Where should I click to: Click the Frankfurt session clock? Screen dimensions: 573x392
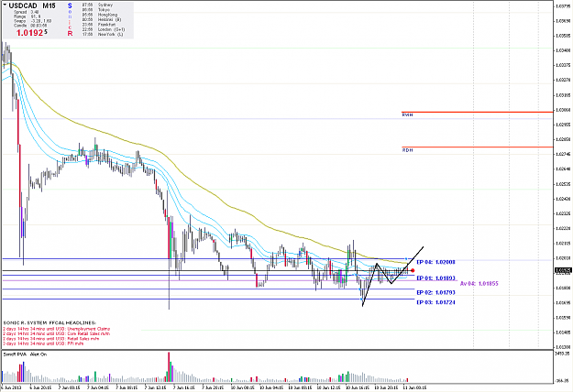(99, 25)
